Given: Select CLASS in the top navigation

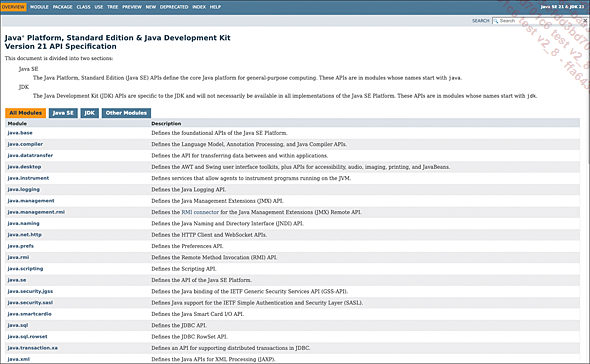Looking at the screenshot, I should (83, 7).
